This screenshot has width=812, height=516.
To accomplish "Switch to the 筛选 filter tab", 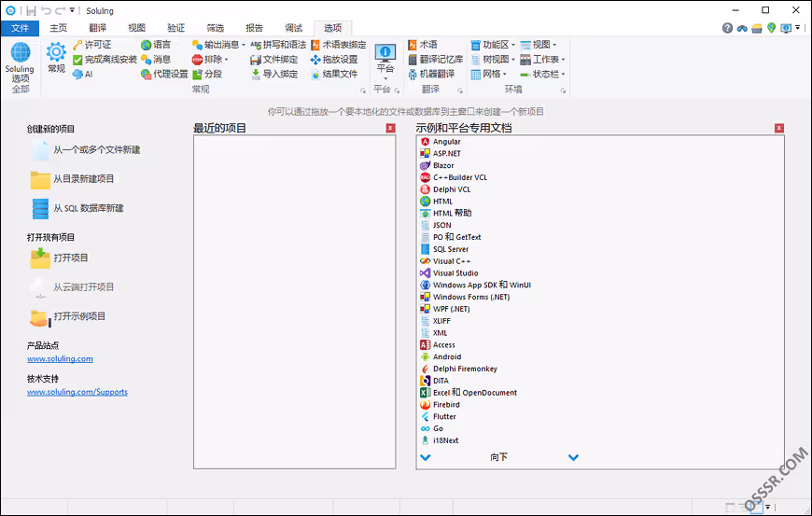I will tap(215, 28).
